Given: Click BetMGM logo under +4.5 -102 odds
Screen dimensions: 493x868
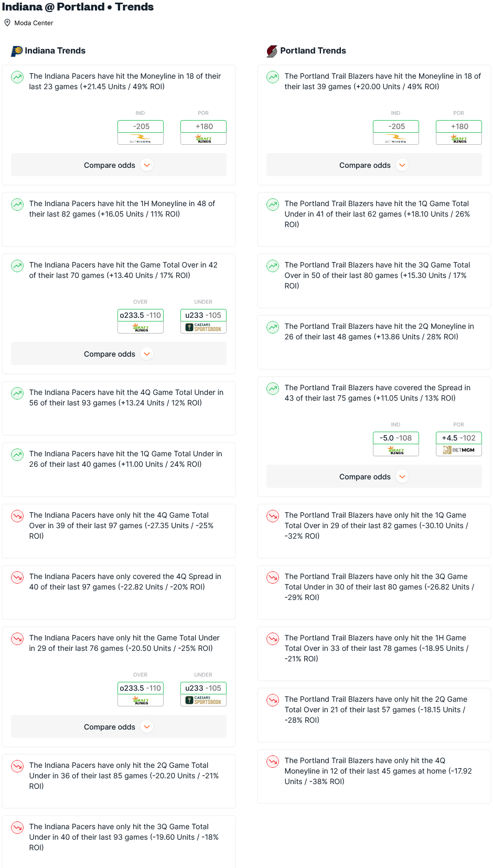Looking at the screenshot, I should tap(459, 450).
